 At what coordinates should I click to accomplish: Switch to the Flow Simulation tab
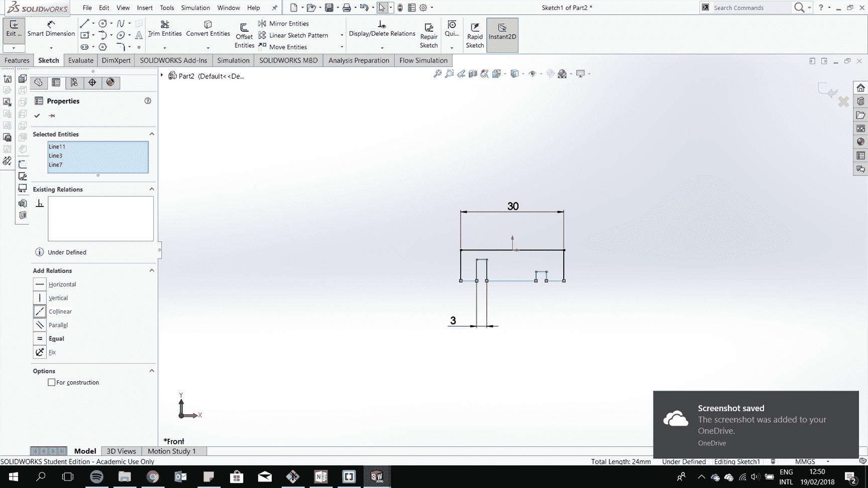423,60
